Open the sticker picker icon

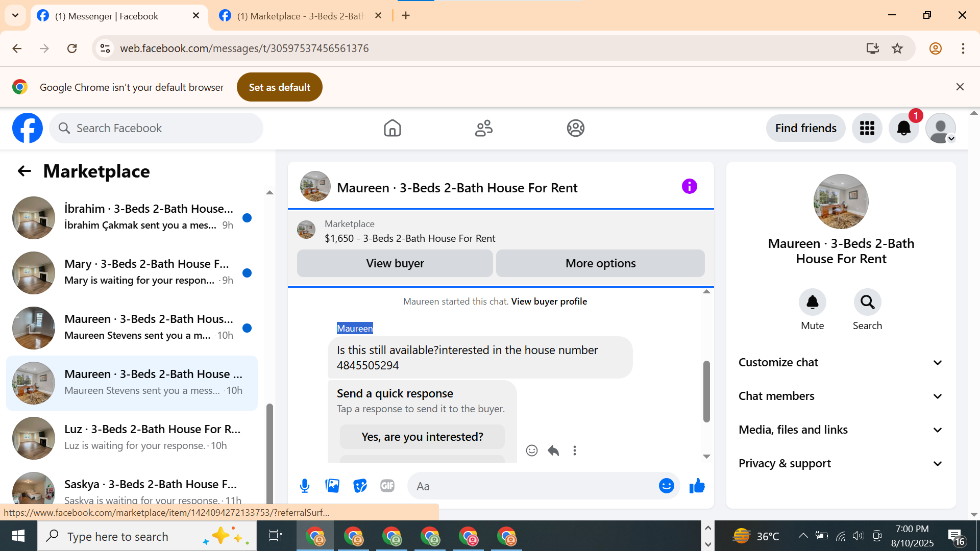pos(360,486)
